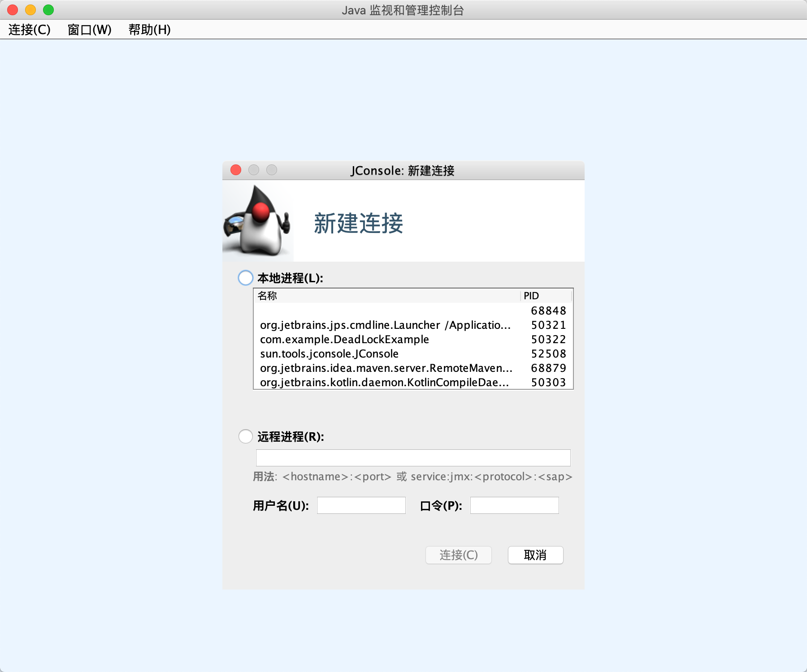The image size is (807, 672).
Task: Click PID value 52508
Action: (548, 353)
